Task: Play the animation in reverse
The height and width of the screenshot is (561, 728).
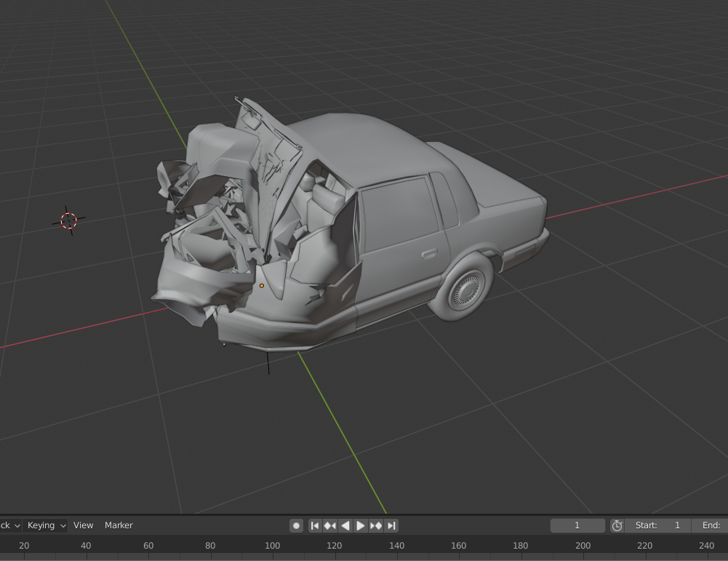Action: (x=345, y=525)
